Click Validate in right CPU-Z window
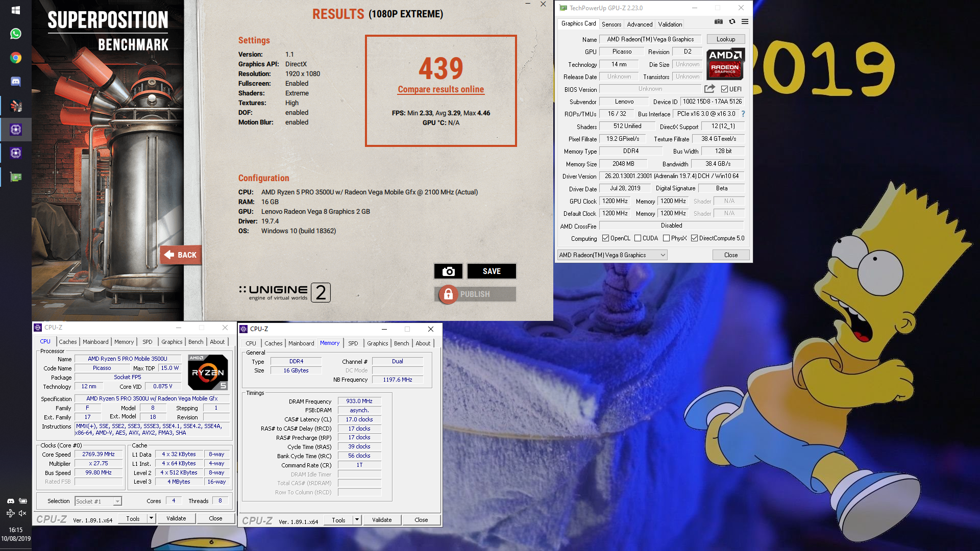The height and width of the screenshot is (551, 980). click(x=382, y=520)
